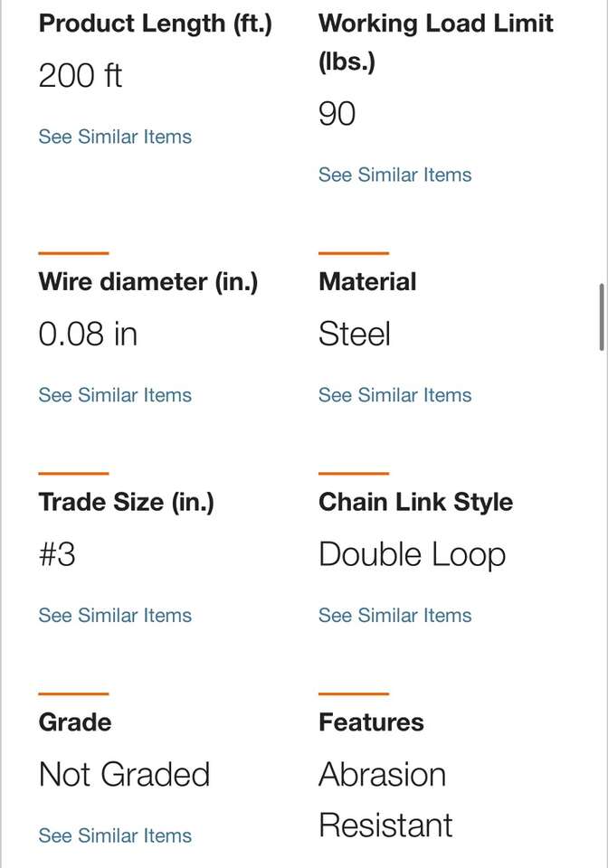Click See Similar Items under Wire diameter
Image resolution: width=608 pixels, height=868 pixels.
(x=115, y=395)
